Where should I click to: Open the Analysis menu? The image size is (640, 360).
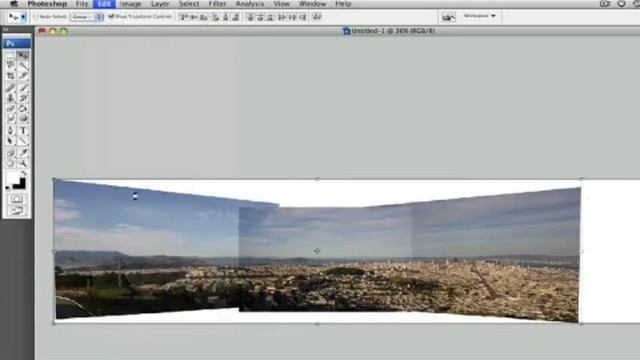(250, 4)
